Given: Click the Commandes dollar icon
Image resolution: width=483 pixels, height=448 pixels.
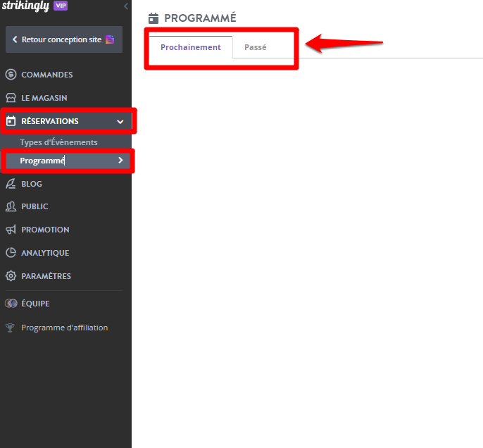Looking at the screenshot, I should (x=11, y=75).
